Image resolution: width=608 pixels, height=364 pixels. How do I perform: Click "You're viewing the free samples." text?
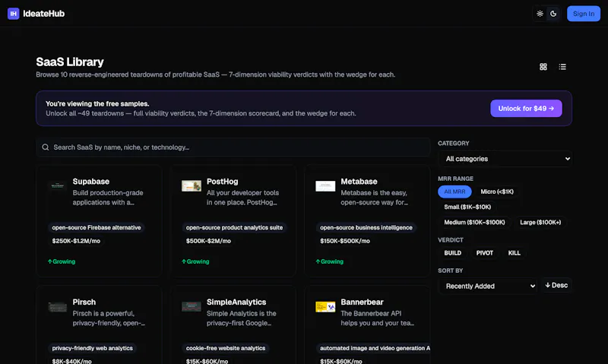click(x=97, y=104)
